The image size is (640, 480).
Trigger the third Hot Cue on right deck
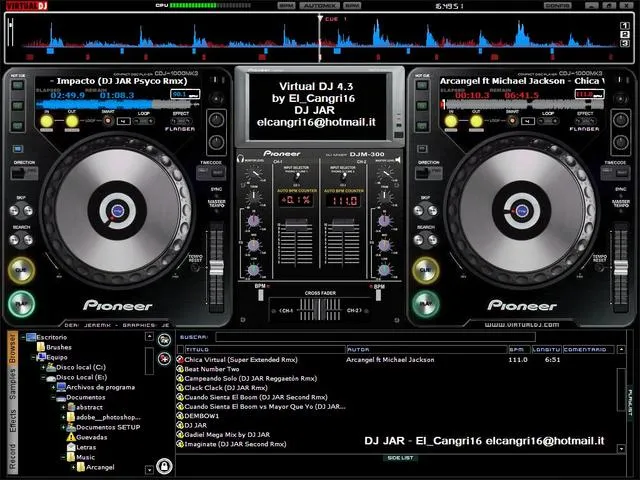click(422, 126)
